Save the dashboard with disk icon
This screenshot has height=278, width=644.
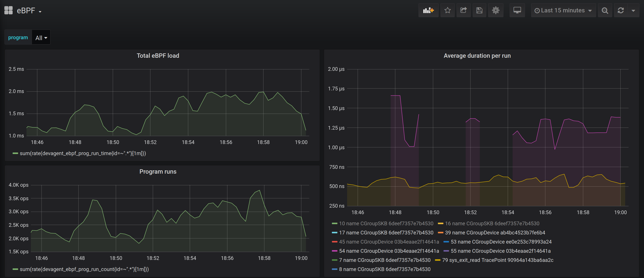click(x=479, y=10)
